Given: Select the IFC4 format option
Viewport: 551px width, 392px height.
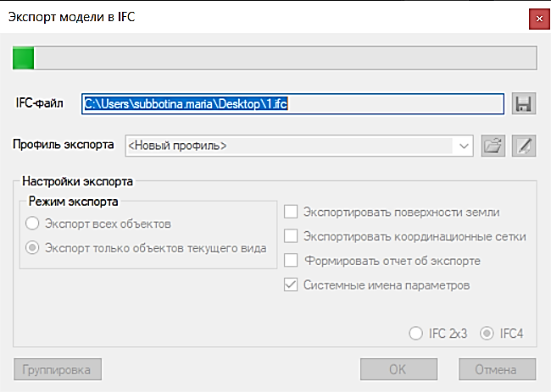Looking at the screenshot, I should tap(487, 334).
